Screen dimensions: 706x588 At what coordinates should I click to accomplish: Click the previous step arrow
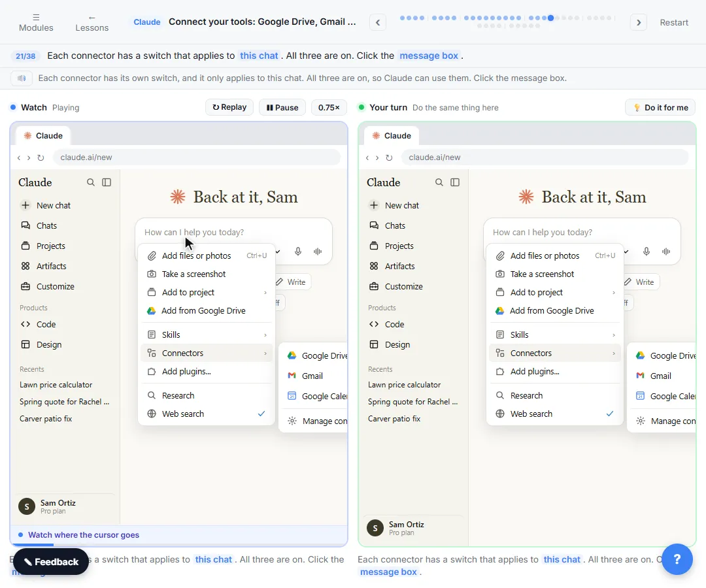378,22
